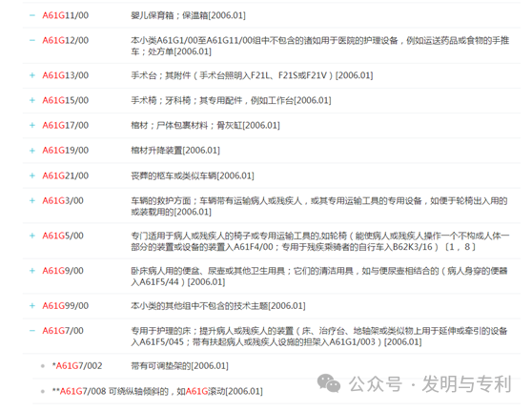Expand the A61G19/00 row

tap(32, 151)
